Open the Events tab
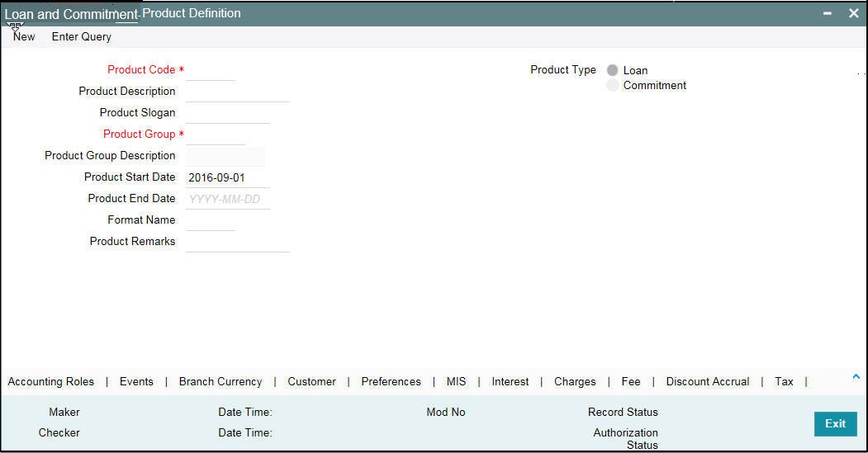Image resolution: width=868 pixels, height=453 pixels. pos(136,382)
